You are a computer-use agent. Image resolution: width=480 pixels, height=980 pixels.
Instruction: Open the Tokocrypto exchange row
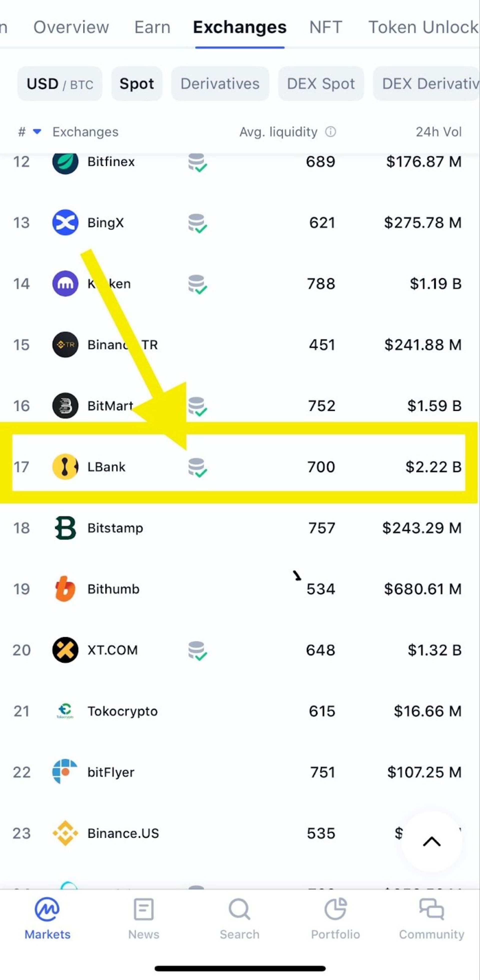122,711
